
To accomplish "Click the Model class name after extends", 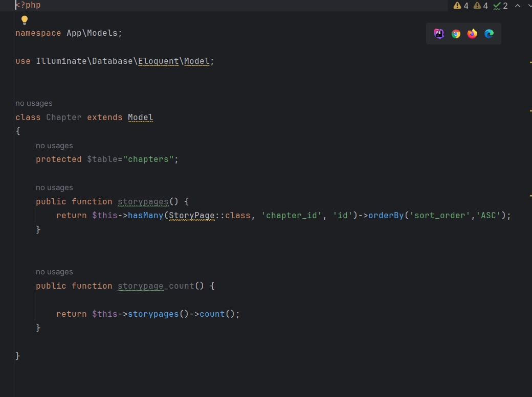I will pos(141,118).
